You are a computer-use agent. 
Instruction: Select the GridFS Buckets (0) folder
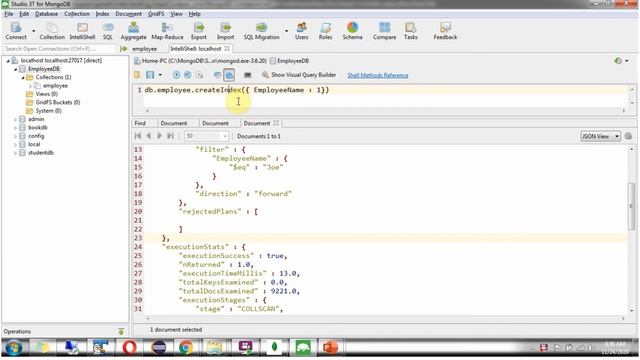[x=58, y=102]
